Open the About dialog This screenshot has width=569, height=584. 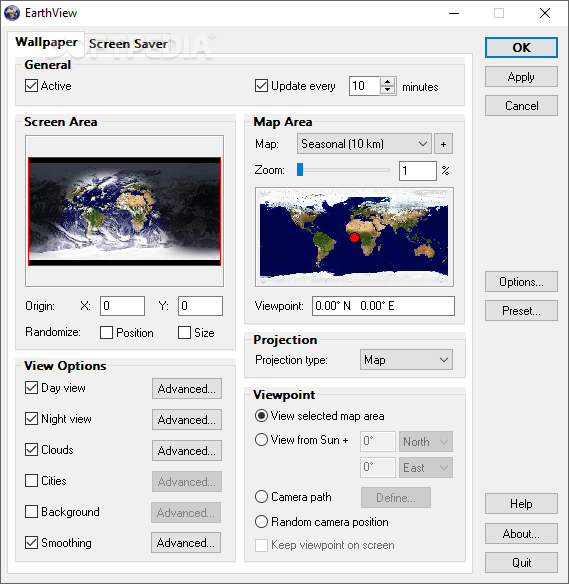click(x=521, y=533)
